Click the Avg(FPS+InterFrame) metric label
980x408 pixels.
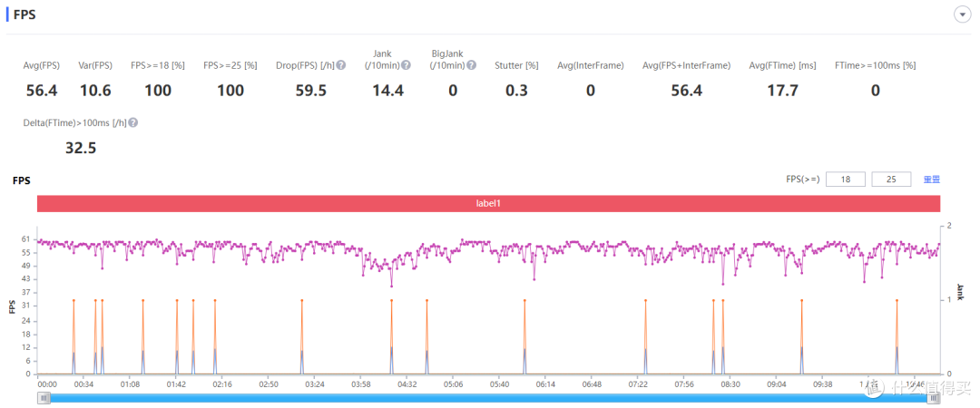point(686,65)
